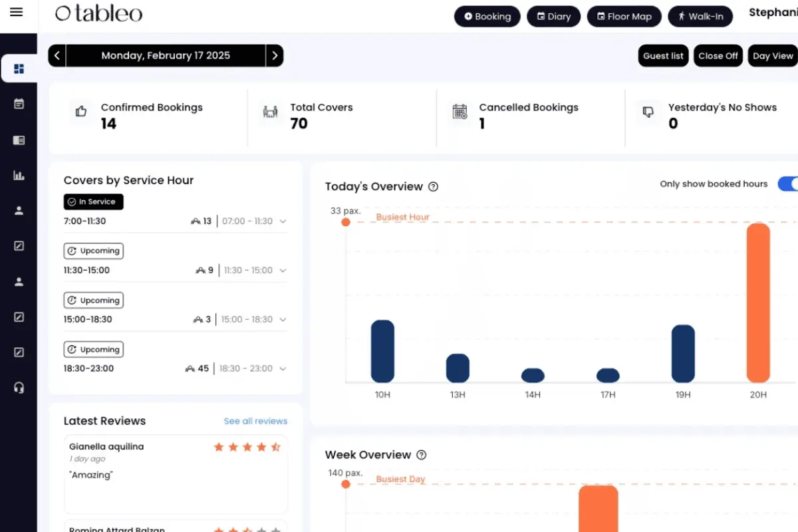The image size is (798, 532).
Task: Select the 13H bar in chart
Action: point(458,368)
